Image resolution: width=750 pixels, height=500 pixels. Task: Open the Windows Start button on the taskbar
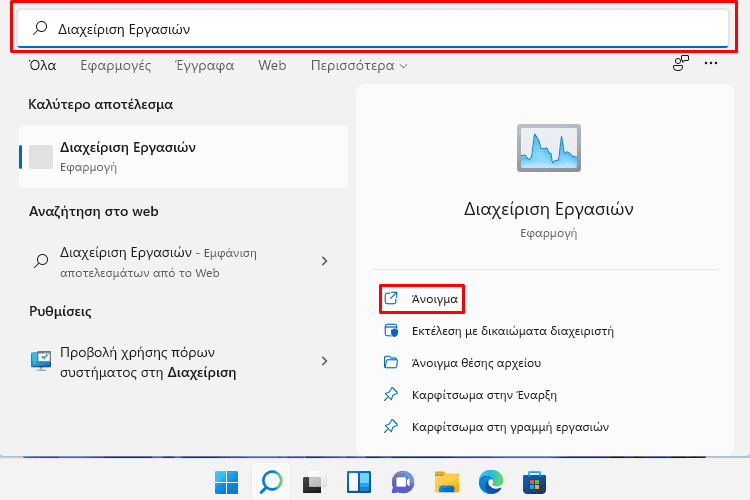pos(226,482)
